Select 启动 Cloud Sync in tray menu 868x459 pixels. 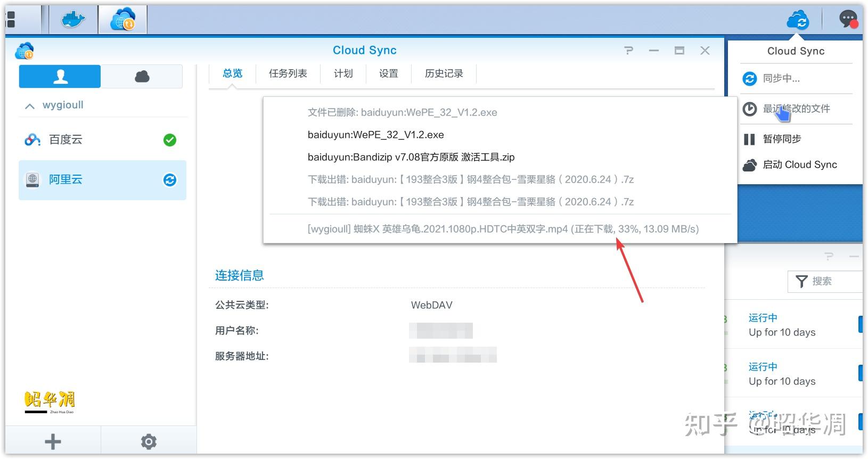coord(796,165)
